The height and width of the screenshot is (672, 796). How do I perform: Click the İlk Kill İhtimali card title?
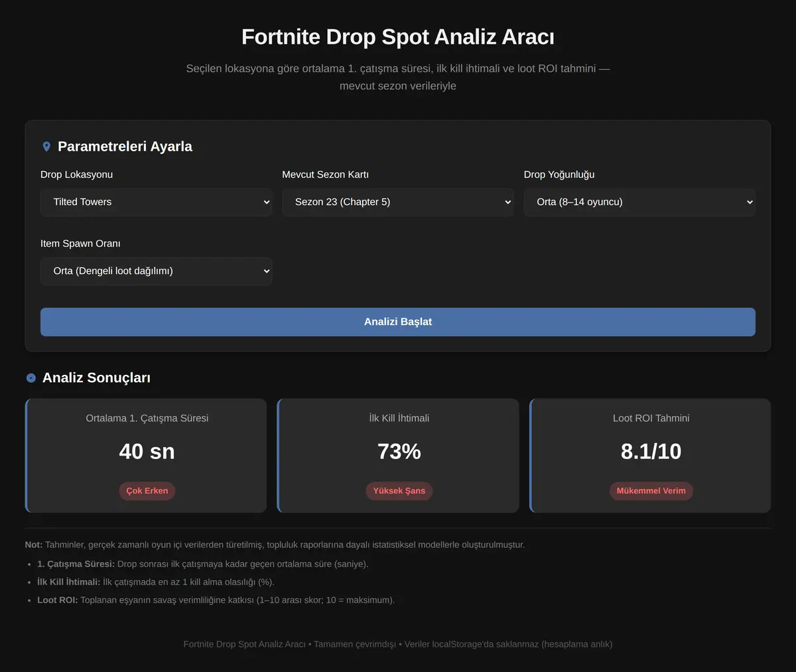(399, 418)
